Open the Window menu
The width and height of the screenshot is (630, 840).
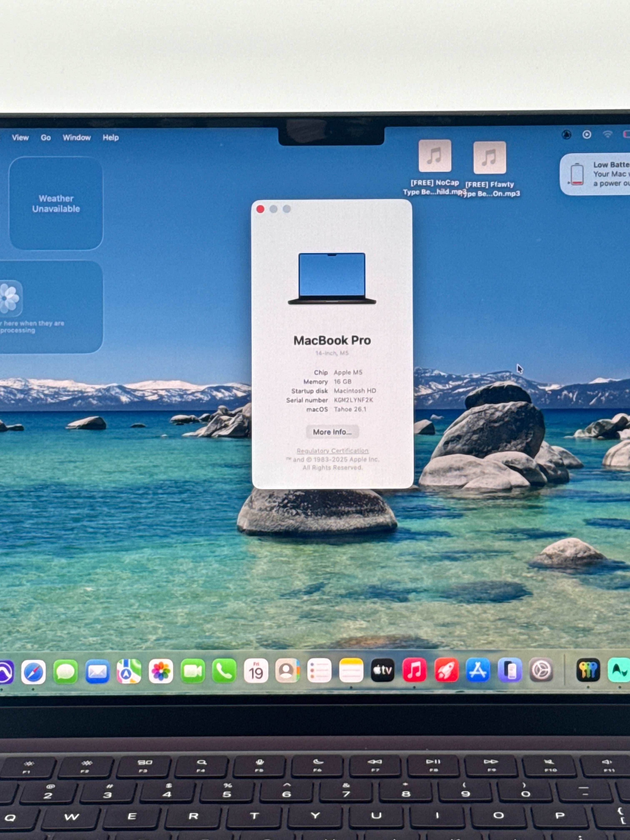[77, 137]
